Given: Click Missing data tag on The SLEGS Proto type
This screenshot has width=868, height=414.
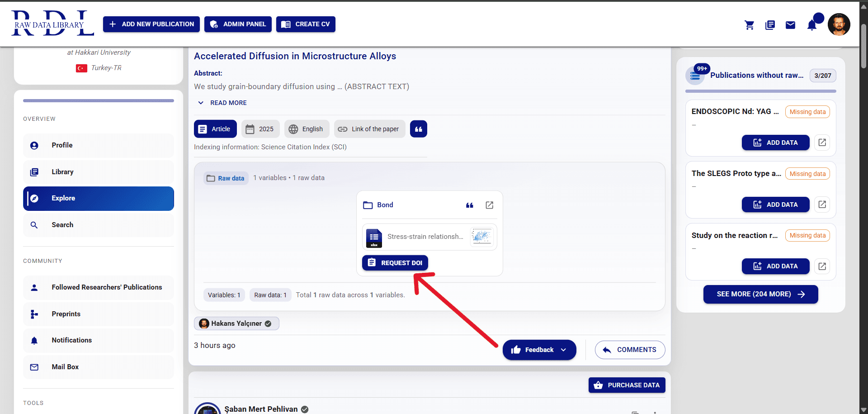Looking at the screenshot, I should (807, 174).
